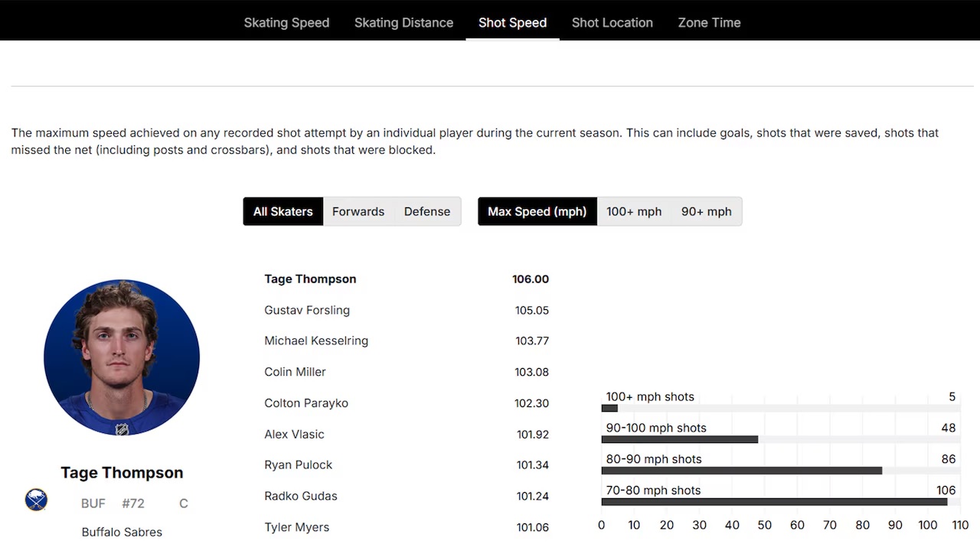Select Gustav Forsling in the leaderboard
Screen dimensions: 980x551
(307, 310)
